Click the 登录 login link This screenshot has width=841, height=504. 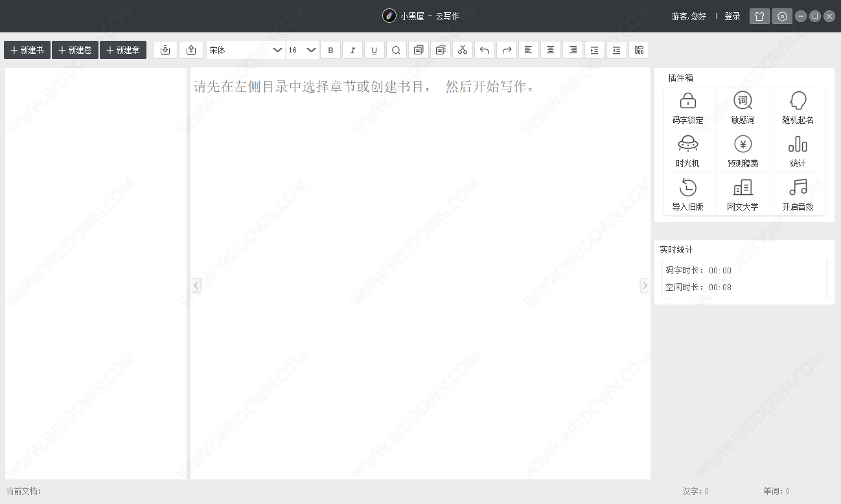click(x=732, y=16)
